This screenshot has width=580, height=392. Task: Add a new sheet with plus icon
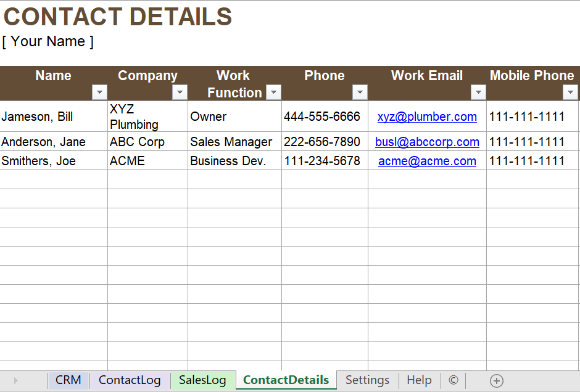click(x=497, y=380)
